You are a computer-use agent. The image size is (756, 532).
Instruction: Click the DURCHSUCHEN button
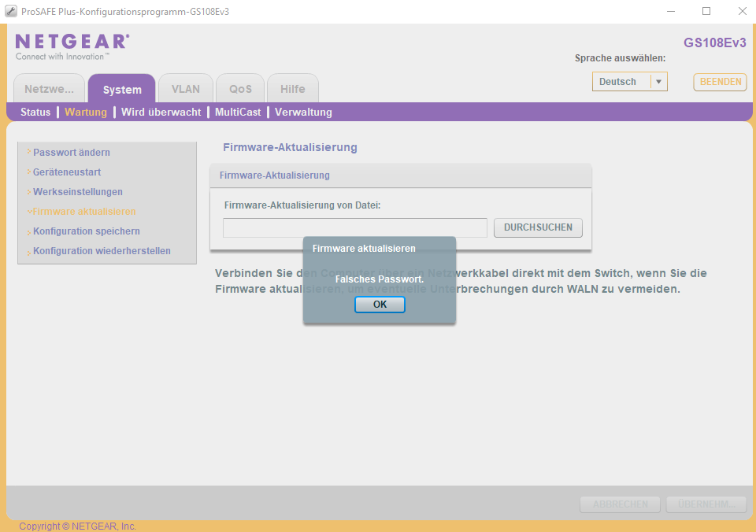(538, 227)
